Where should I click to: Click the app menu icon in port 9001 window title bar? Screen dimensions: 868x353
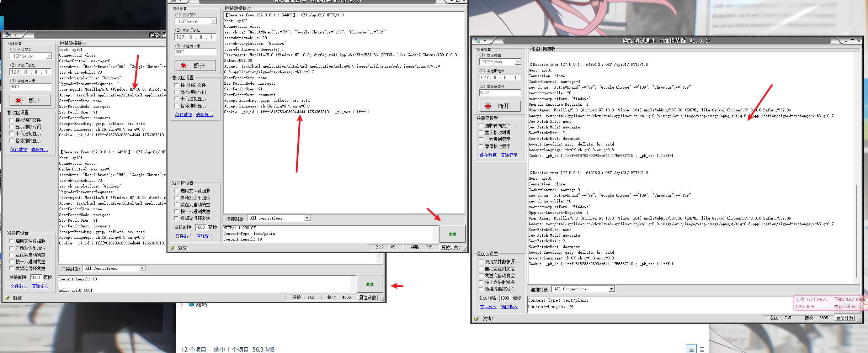click(x=8, y=35)
